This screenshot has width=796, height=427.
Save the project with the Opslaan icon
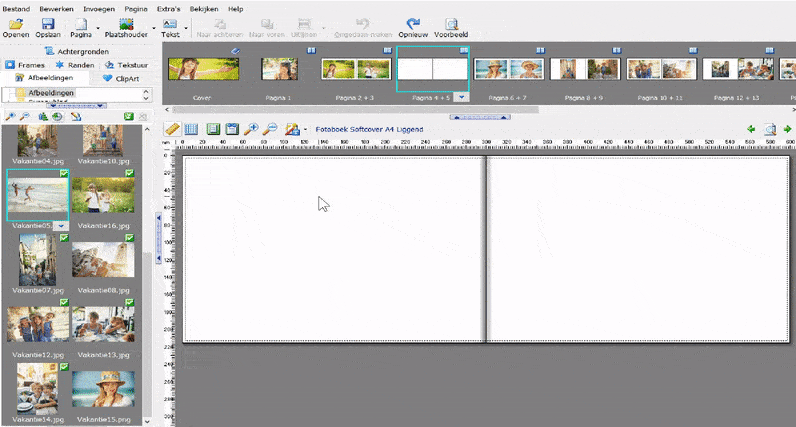click(x=47, y=23)
